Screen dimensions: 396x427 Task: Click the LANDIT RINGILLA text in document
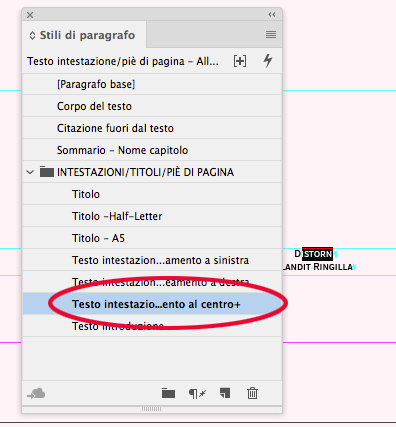point(318,267)
